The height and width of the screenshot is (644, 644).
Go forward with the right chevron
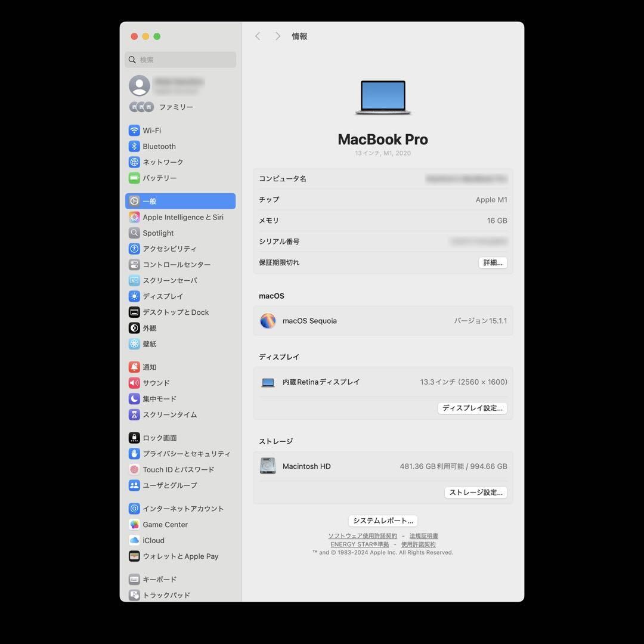pos(278,36)
